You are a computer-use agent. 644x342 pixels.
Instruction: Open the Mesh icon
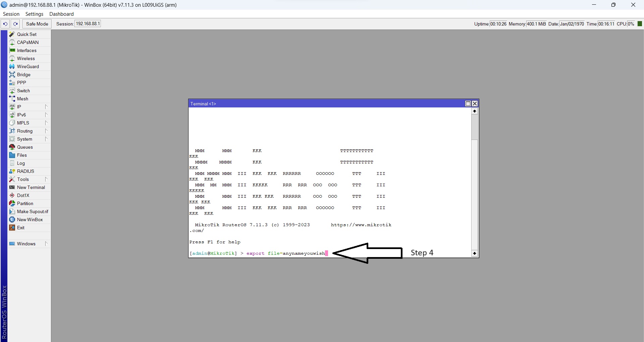12,99
